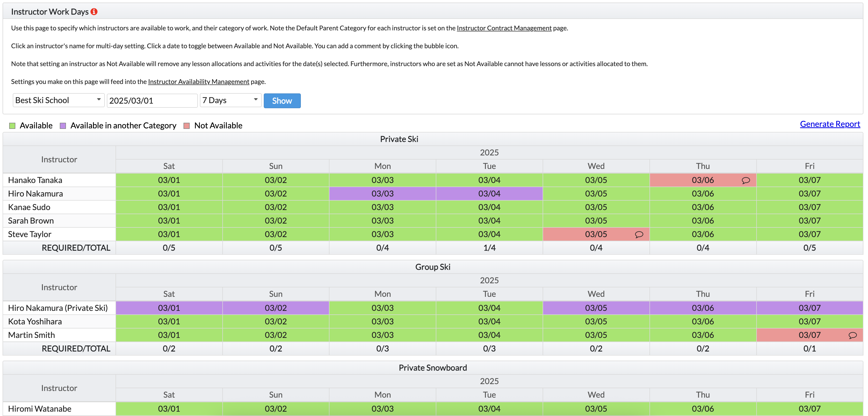The height and width of the screenshot is (416, 868).
Task: Toggle Sarah Brown's 03/06 availability cell
Action: click(x=703, y=221)
